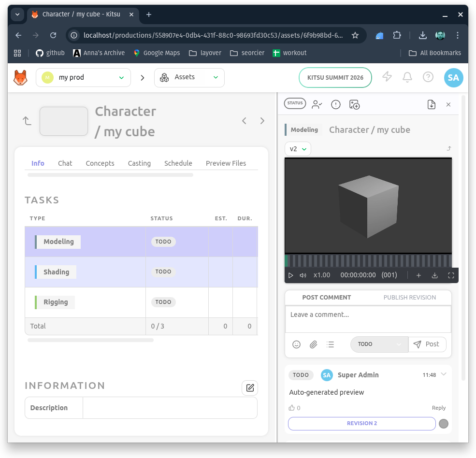Click the preview timeline frame bar

click(x=368, y=261)
